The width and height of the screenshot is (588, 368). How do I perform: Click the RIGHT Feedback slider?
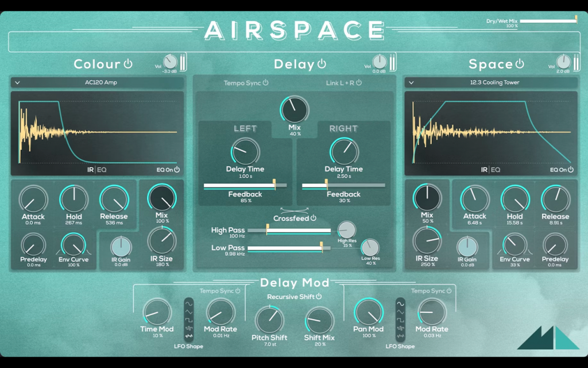tap(344, 186)
